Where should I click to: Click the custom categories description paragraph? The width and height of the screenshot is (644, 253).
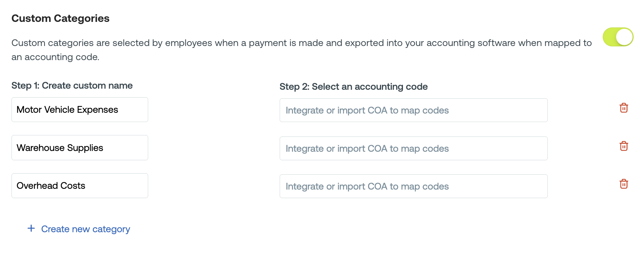301,43
